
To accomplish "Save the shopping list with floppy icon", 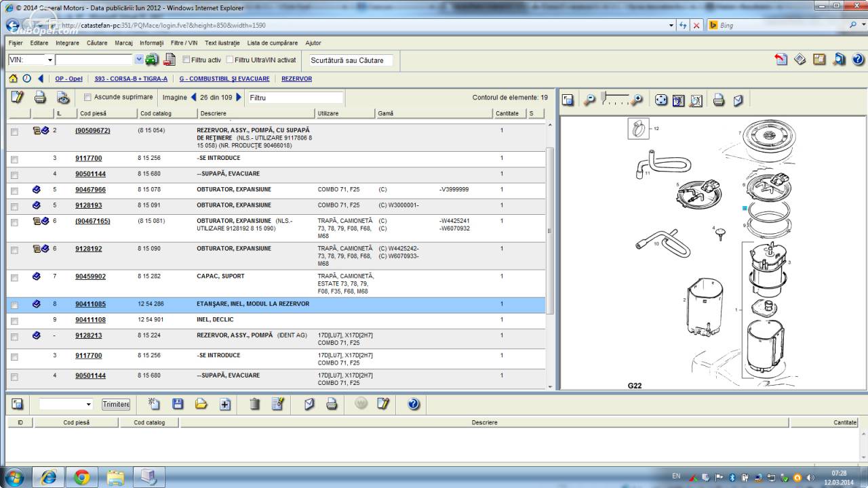I will click(x=178, y=405).
